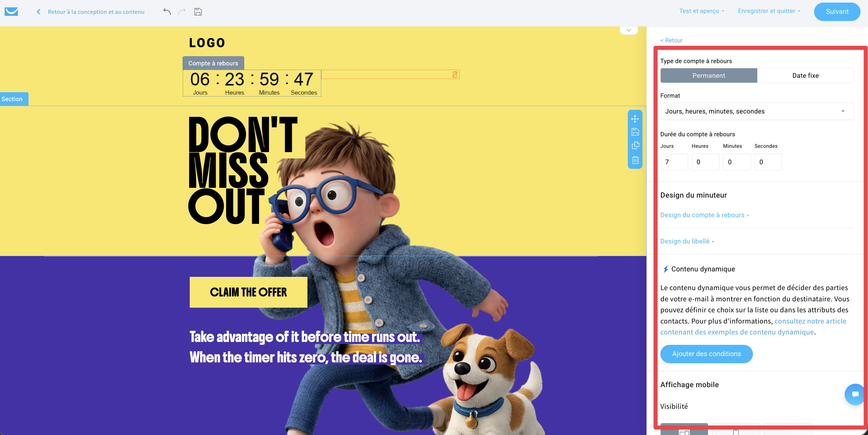The width and height of the screenshot is (868, 435).
Task: Click Ajouter des conditions button
Action: (706, 354)
